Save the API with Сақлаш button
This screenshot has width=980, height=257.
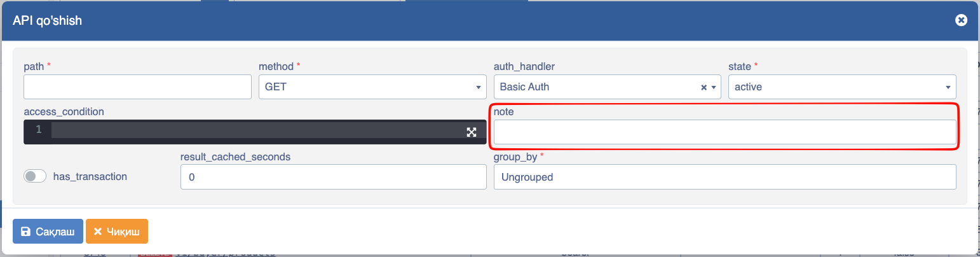pos(48,232)
